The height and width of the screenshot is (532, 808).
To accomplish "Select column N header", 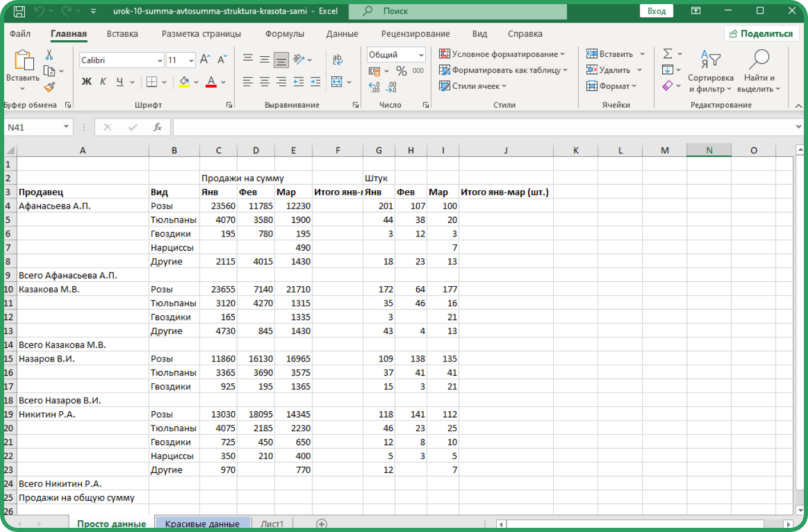I will point(709,150).
